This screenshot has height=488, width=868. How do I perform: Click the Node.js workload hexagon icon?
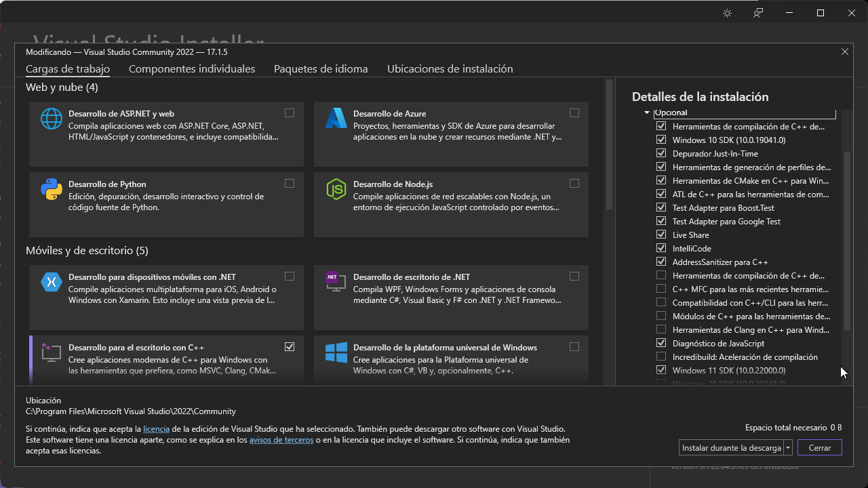click(336, 189)
